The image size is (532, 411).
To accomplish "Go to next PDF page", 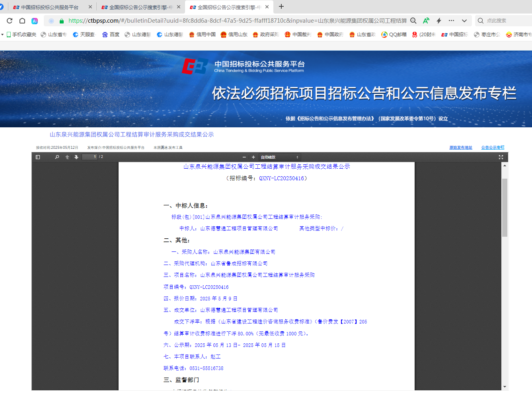I will pyautogui.click(x=76, y=157).
